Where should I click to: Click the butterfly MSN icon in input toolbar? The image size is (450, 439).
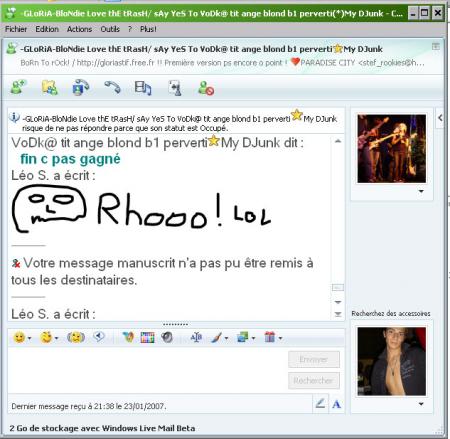[128, 337]
